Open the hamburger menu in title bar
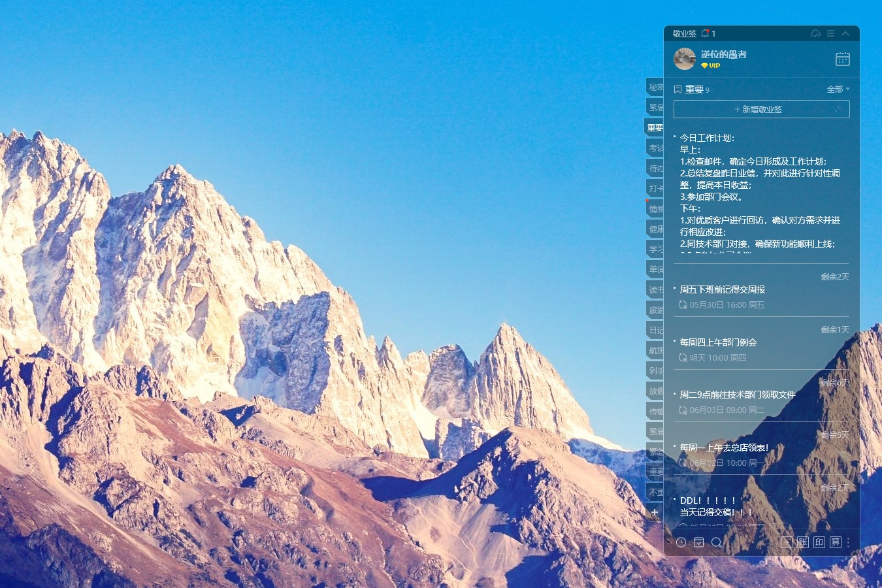Screen dimensions: 882x588 [830, 33]
